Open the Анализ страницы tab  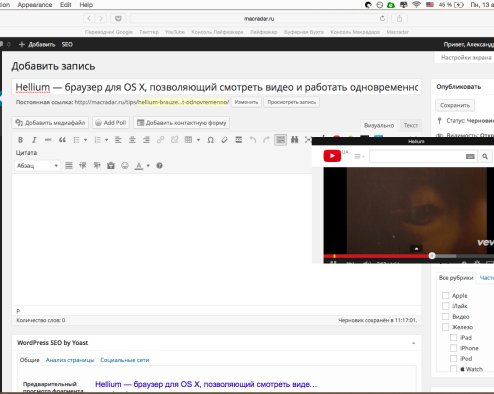(70, 360)
